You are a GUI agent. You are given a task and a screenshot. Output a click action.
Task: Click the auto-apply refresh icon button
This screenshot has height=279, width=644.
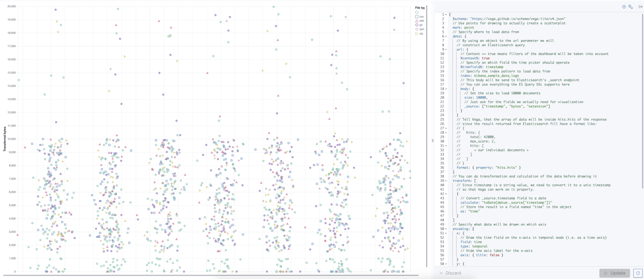638,273
